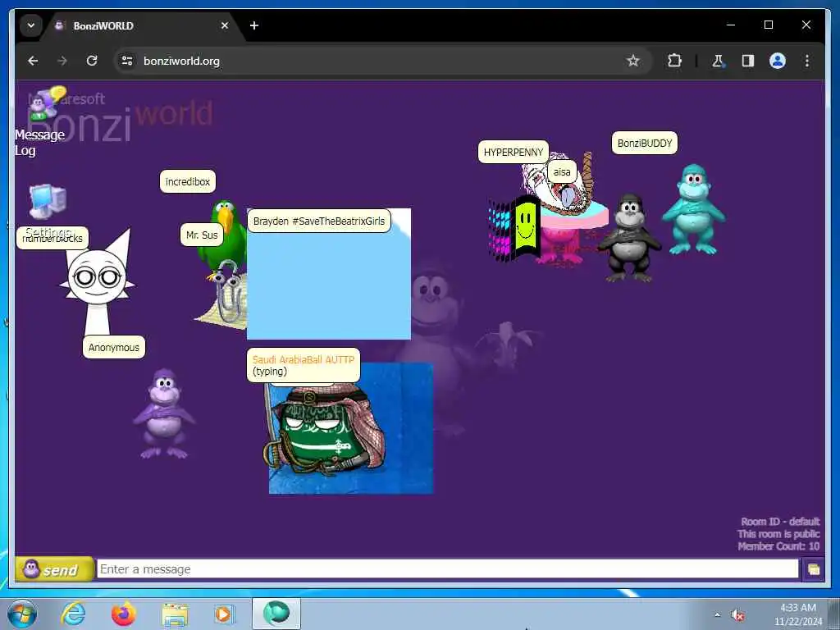Go forward with the browser forward arrow
This screenshot has width=840, height=630.
click(x=62, y=61)
